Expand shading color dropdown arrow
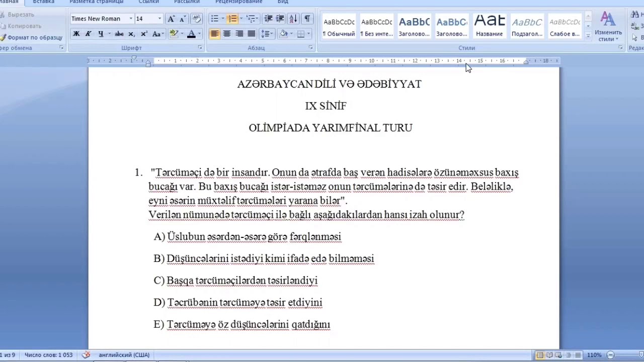The image size is (644, 362). point(291,34)
